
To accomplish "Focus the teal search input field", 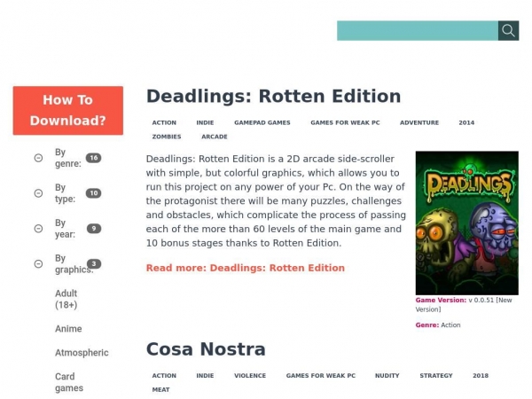I will (x=418, y=30).
